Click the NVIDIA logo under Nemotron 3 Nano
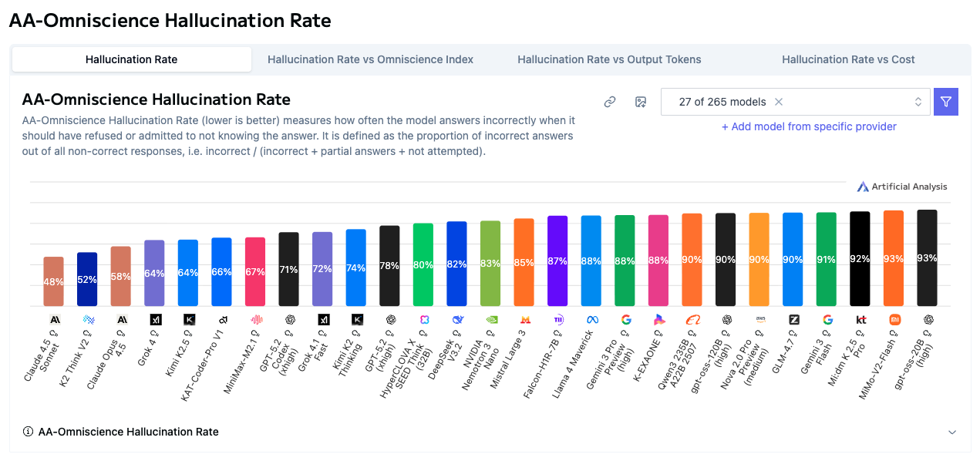This screenshot has height=461, width=980. pos(491,319)
